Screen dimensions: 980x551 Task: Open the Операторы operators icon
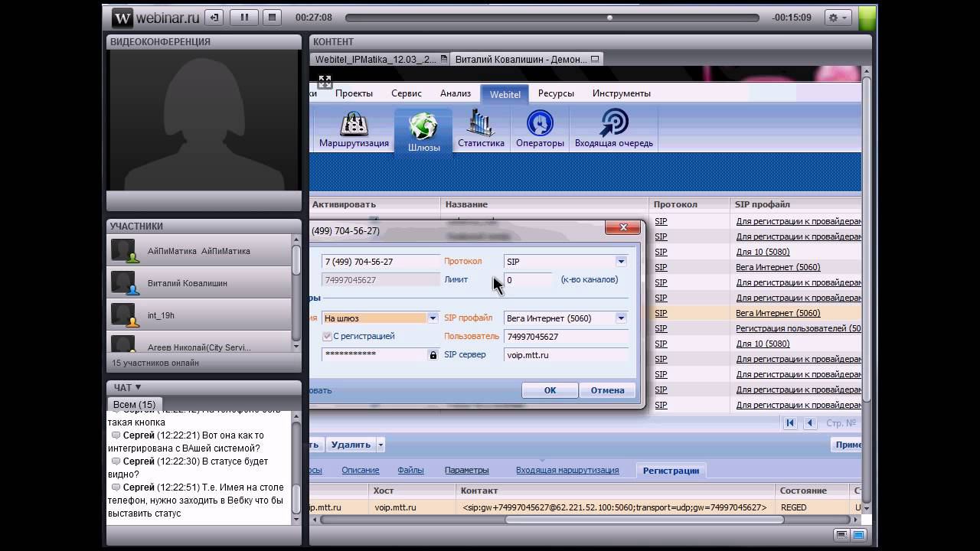click(540, 129)
